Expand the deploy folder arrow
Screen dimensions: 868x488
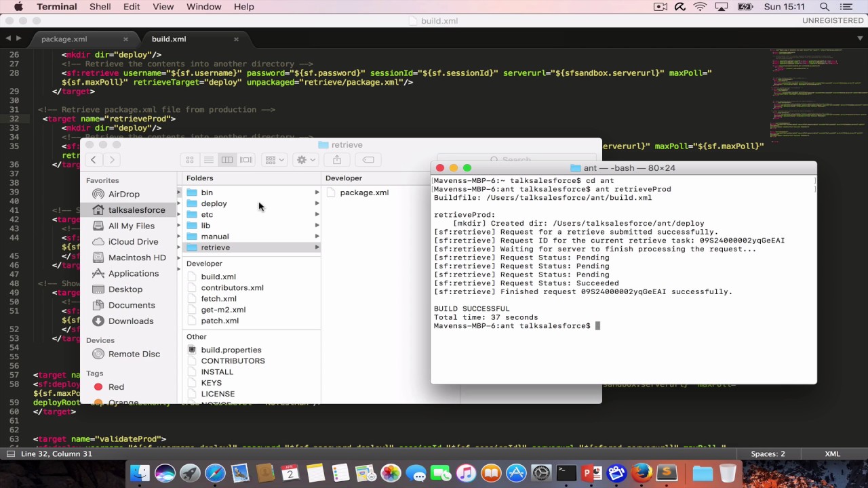click(x=317, y=203)
